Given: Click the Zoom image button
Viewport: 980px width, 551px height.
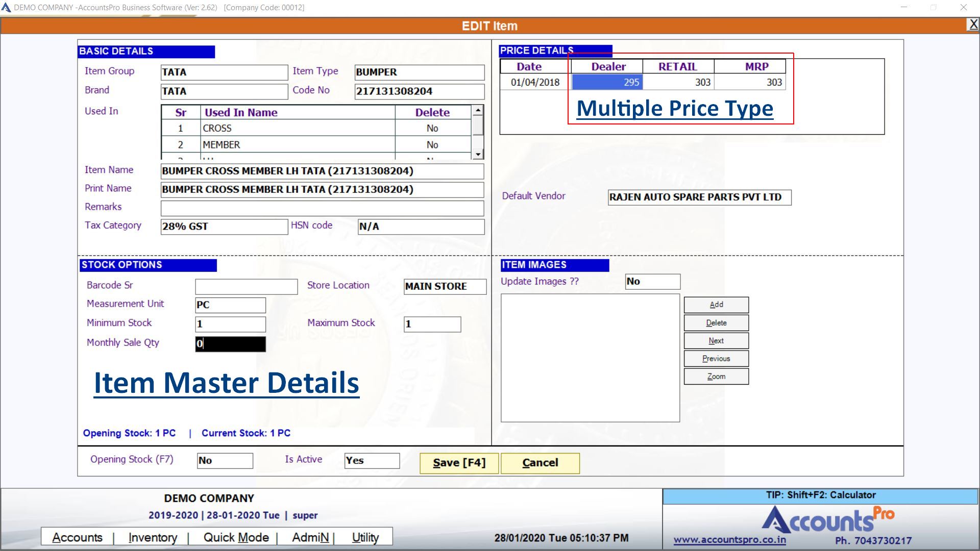Looking at the screenshot, I should pos(716,377).
